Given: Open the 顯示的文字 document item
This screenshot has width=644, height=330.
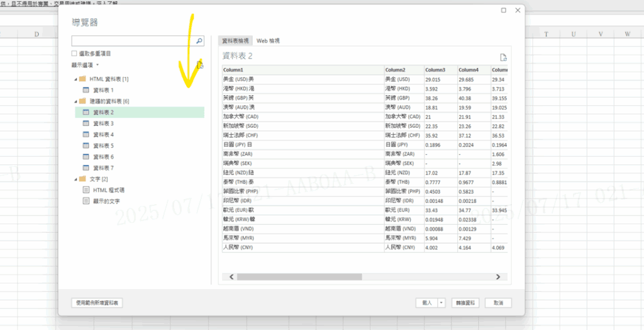Looking at the screenshot, I should pyautogui.click(x=106, y=201).
